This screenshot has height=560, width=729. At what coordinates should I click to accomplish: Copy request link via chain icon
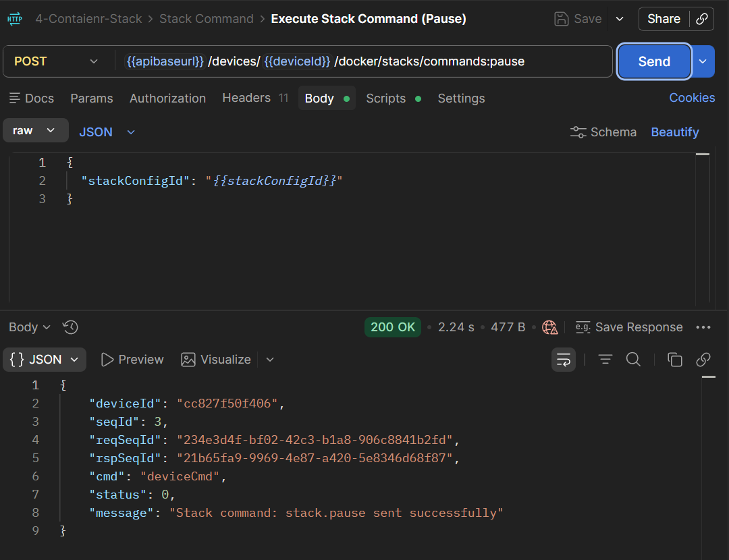701,19
